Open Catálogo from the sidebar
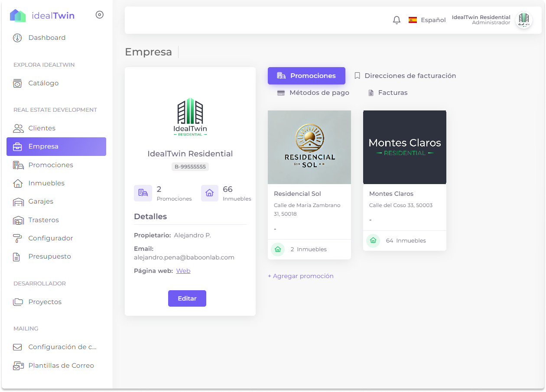 pyautogui.click(x=43, y=83)
